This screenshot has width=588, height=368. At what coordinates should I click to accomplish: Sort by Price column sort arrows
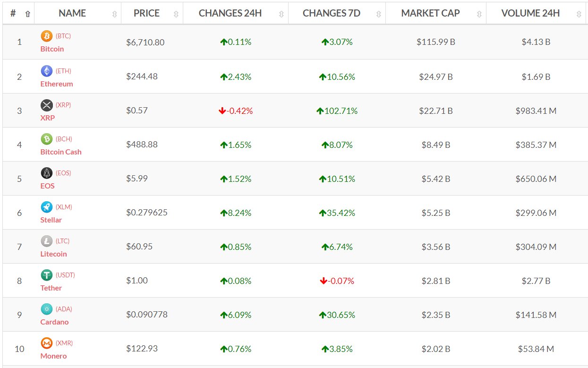tap(176, 14)
